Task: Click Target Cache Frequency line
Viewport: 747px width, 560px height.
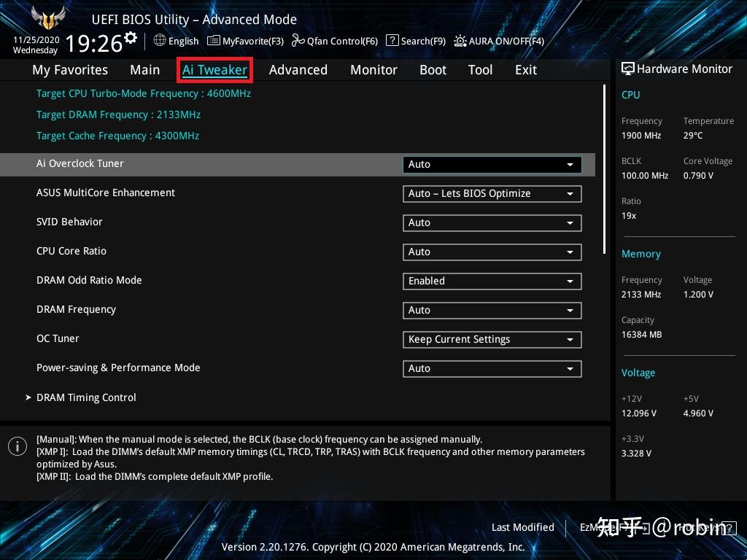Action: click(x=117, y=136)
